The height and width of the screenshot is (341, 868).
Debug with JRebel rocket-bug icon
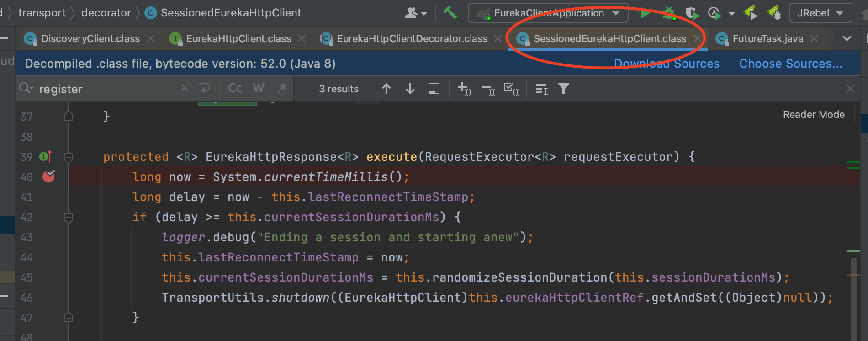pyautogui.click(x=774, y=13)
